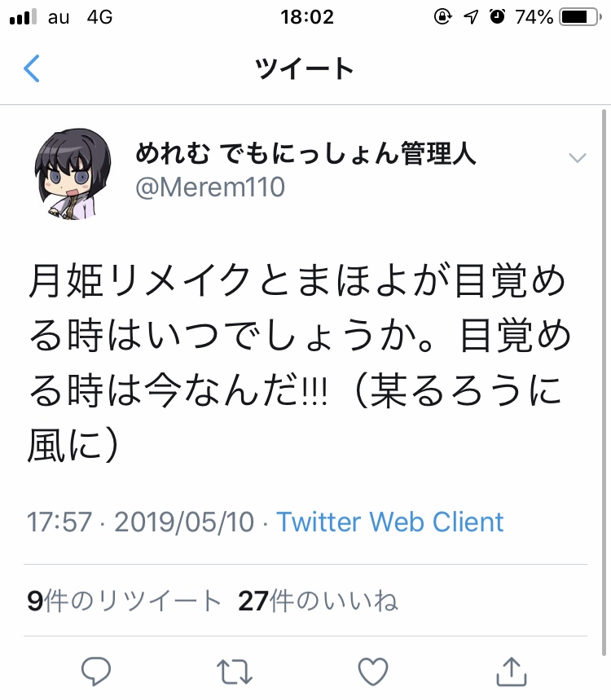This screenshot has height=700, width=611.
Task: Tap the alarm clock status icon
Action: point(497,16)
